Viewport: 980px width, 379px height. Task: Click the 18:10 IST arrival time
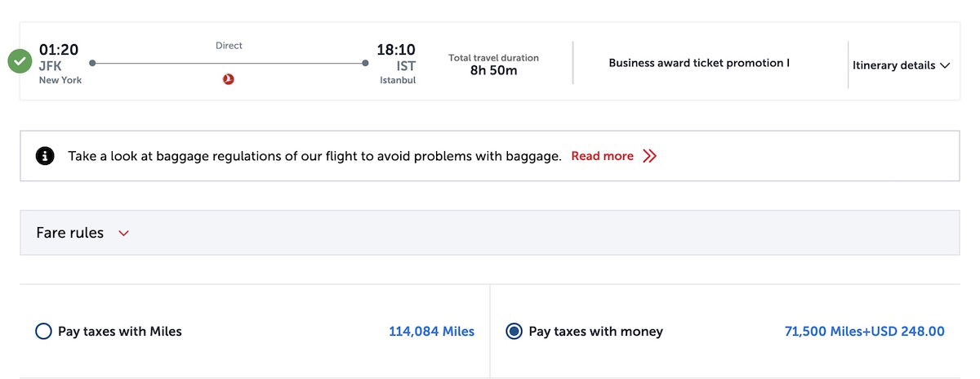point(396,51)
